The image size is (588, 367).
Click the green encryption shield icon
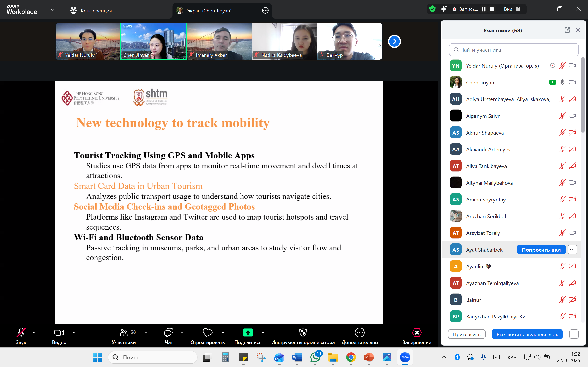point(432,9)
